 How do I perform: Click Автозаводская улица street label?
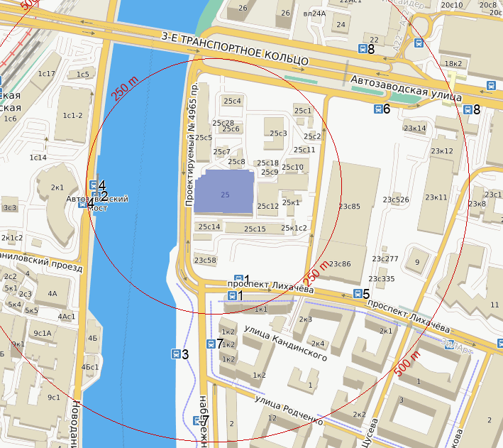406,88
